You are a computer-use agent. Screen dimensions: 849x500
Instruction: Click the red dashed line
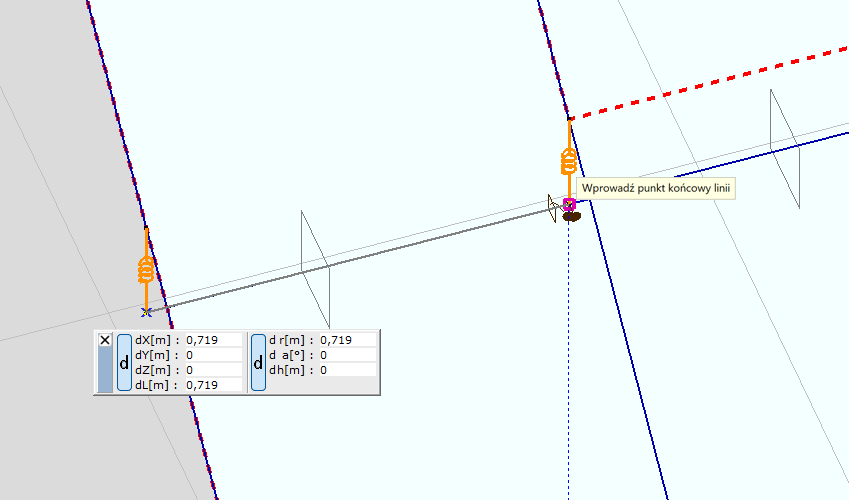[709, 83]
